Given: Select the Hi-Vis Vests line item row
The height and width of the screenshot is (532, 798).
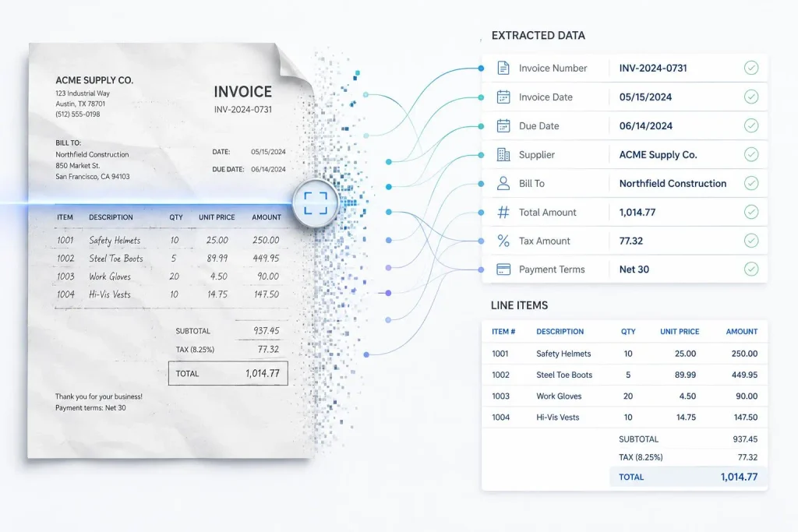Looking at the screenshot, I should 624,417.
